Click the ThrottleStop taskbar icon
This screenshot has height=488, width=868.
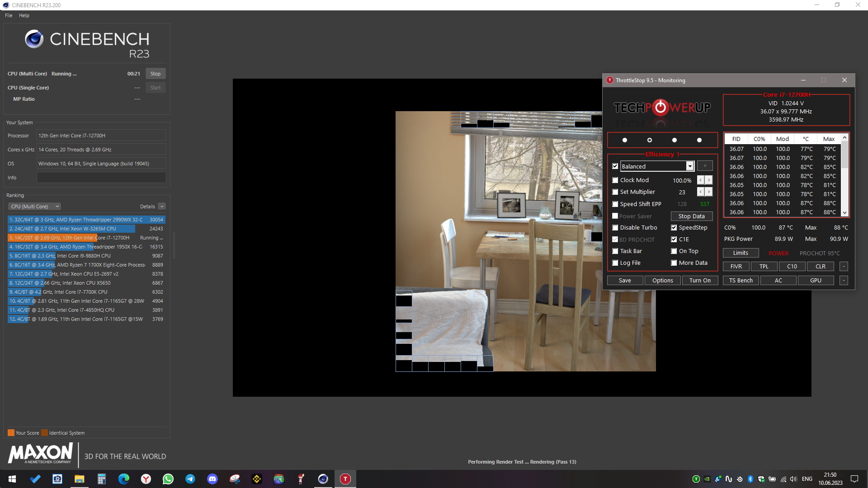(x=345, y=479)
